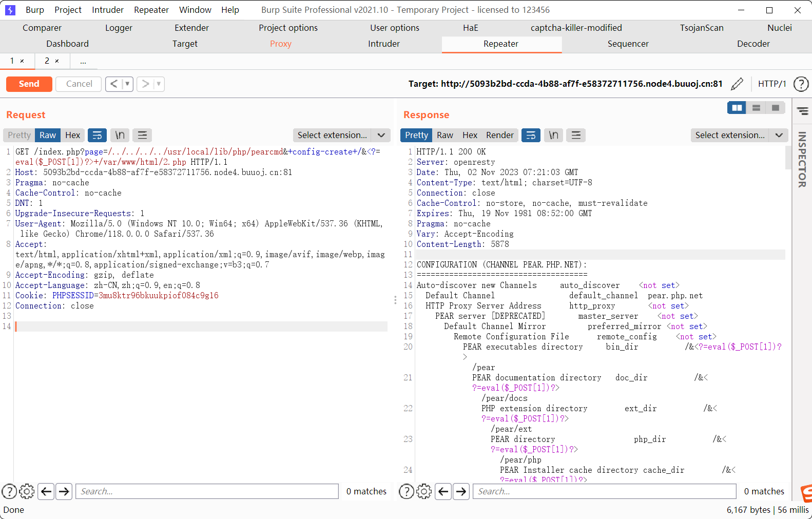Open Request search settings gear icon

pyautogui.click(x=27, y=491)
